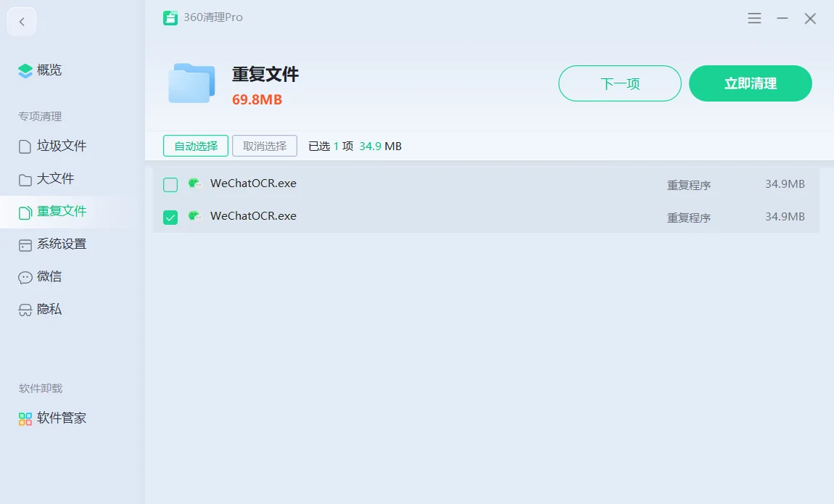The image size is (834, 504).
Task: Click the 取消选择 button
Action: [x=265, y=146]
